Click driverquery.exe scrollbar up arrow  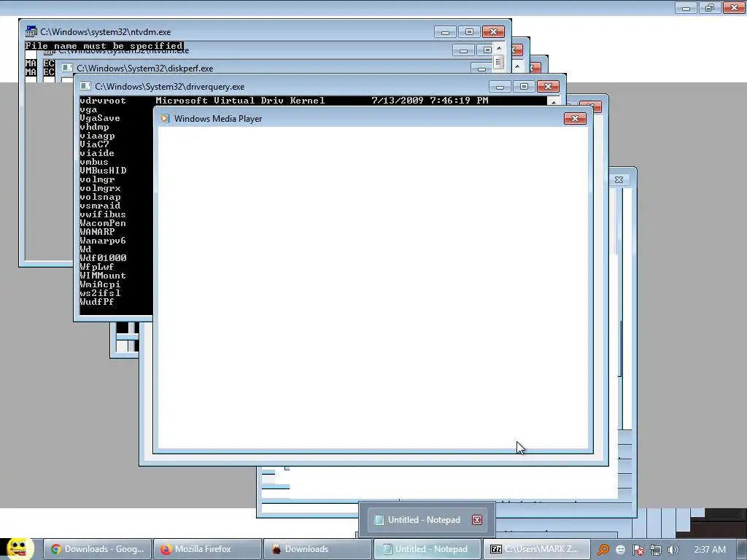[554, 101]
